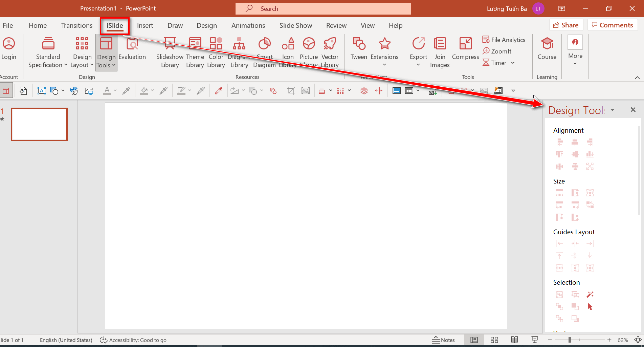This screenshot has height=347, width=644.
Task: Click the zoom out minus button
Action: click(x=550, y=340)
